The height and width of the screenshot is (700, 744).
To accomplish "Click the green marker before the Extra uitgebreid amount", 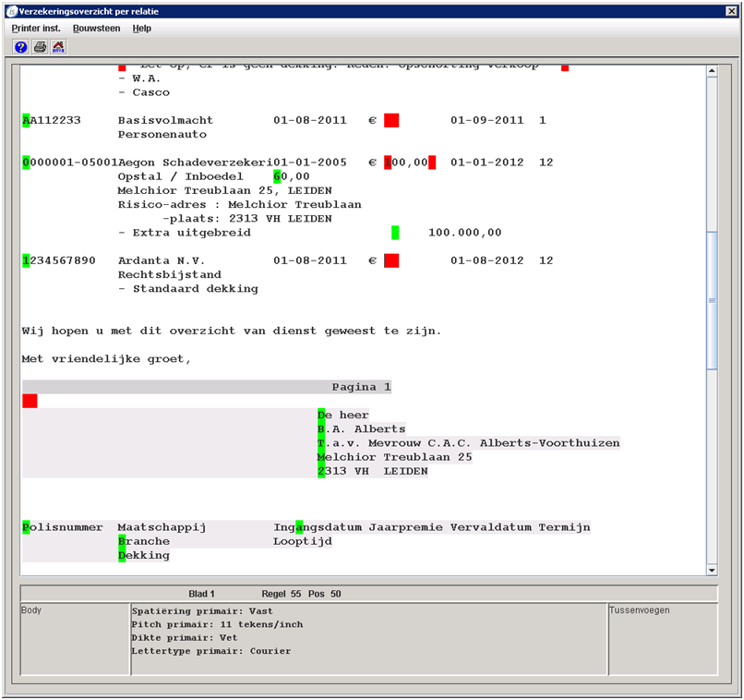I will click(395, 233).
